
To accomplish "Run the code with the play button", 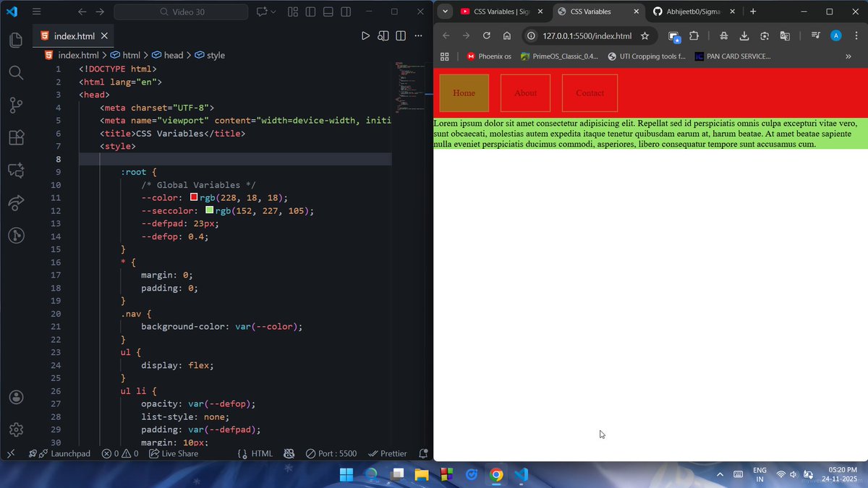I will [x=366, y=35].
